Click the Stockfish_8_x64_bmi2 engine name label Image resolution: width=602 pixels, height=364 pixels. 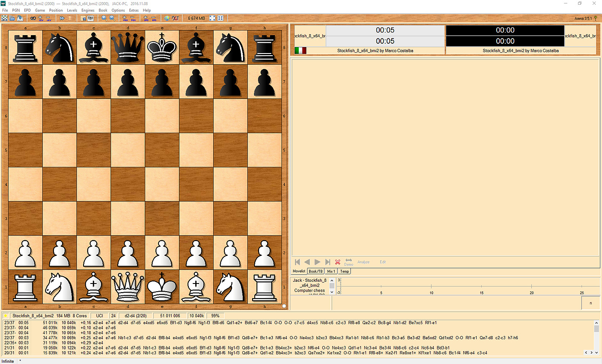tap(33, 316)
